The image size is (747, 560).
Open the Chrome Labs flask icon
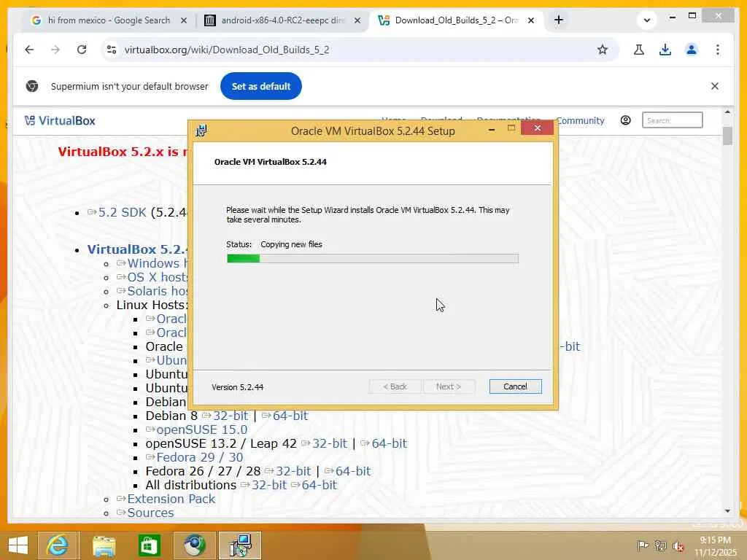tap(639, 50)
